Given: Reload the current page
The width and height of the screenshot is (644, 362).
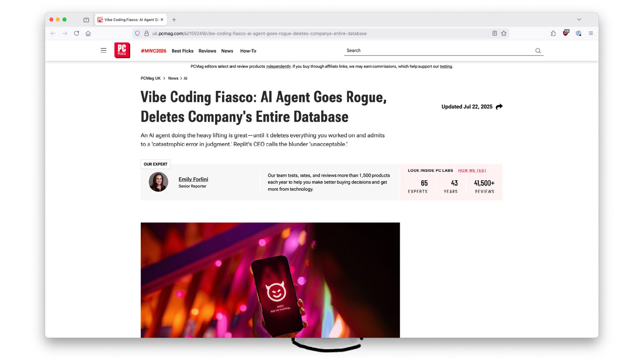Looking at the screenshot, I should 76,33.
